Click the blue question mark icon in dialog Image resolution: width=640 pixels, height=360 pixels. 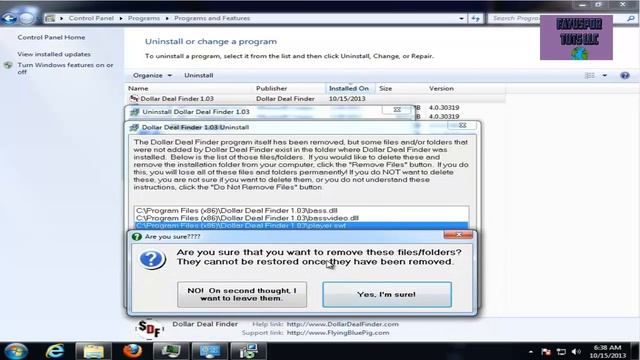click(x=152, y=259)
